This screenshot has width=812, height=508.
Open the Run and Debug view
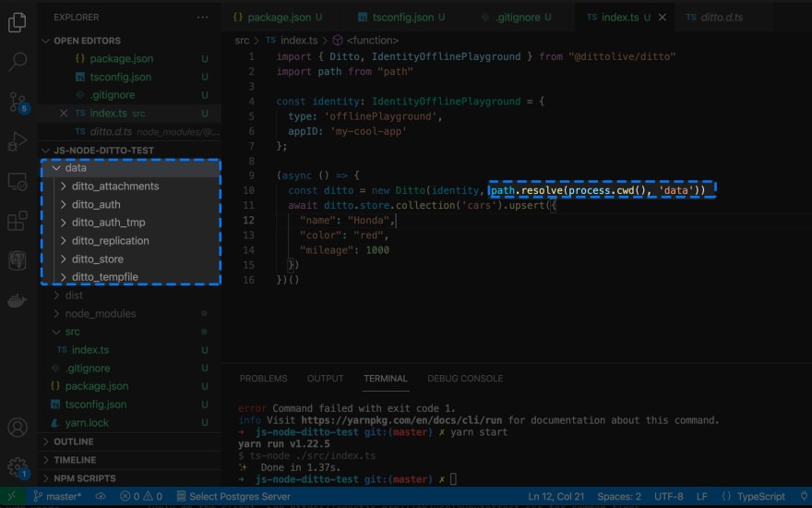18,141
